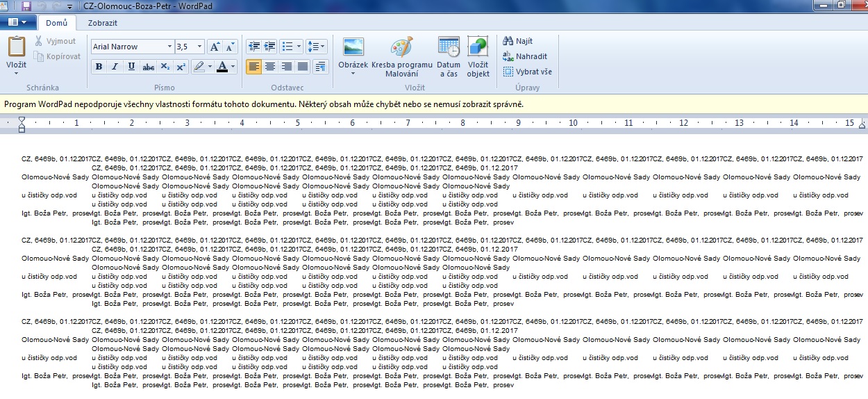
Task: Increase paragraph indent
Action: point(269,47)
